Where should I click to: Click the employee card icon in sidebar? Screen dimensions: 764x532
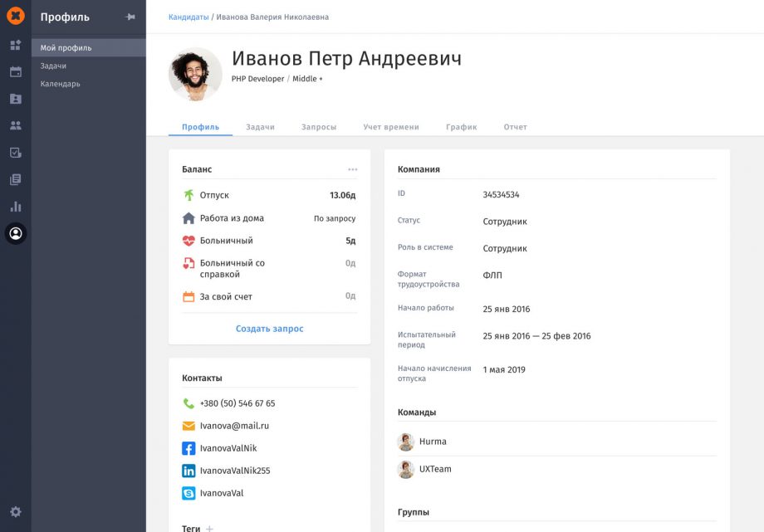pos(14,98)
